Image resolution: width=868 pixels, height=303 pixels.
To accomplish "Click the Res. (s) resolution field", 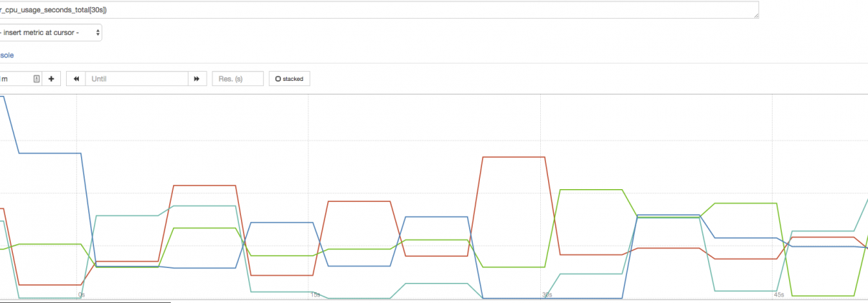I will click(237, 79).
